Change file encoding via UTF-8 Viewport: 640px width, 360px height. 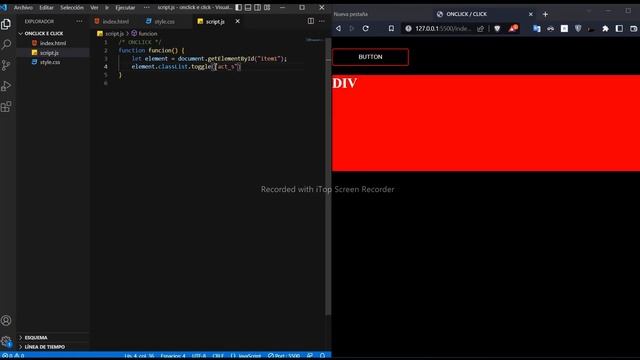(199, 356)
